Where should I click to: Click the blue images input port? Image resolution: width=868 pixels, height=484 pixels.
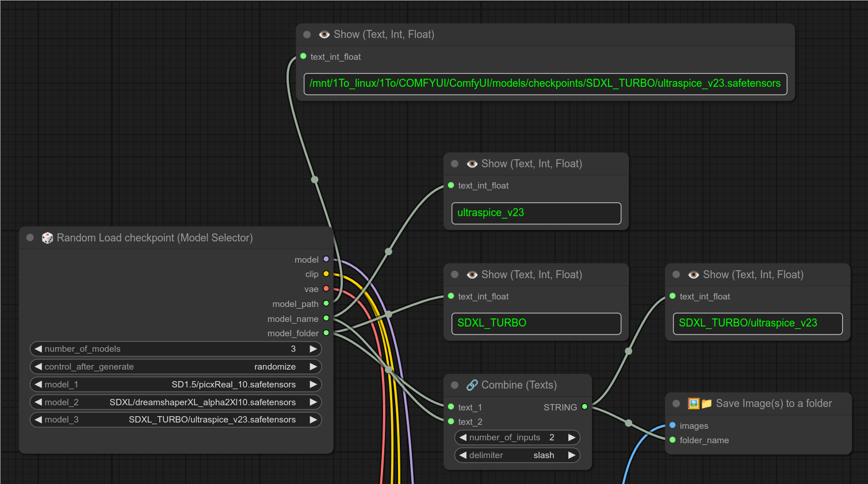[672, 425]
